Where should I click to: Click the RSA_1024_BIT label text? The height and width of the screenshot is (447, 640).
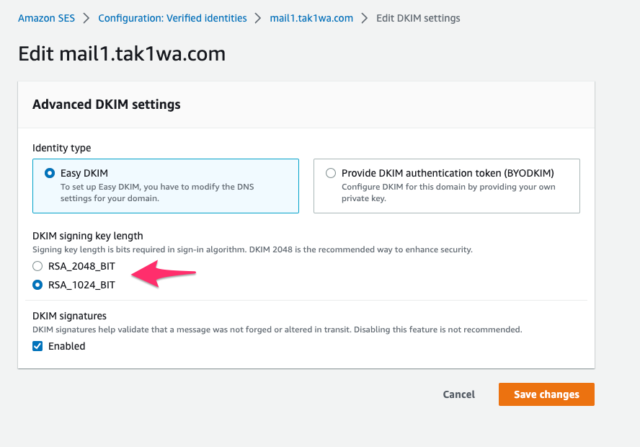tap(82, 285)
